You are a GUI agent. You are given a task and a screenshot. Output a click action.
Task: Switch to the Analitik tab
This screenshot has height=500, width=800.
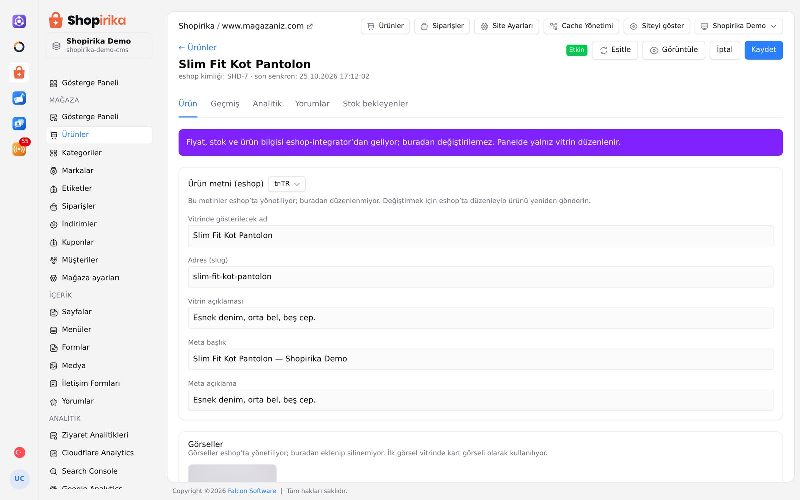click(x=267, y=104)
